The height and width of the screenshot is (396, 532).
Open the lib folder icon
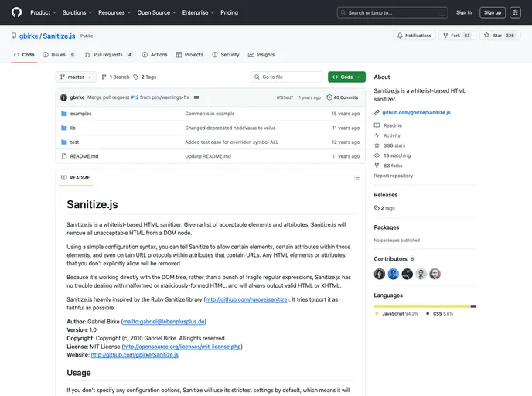63,128
